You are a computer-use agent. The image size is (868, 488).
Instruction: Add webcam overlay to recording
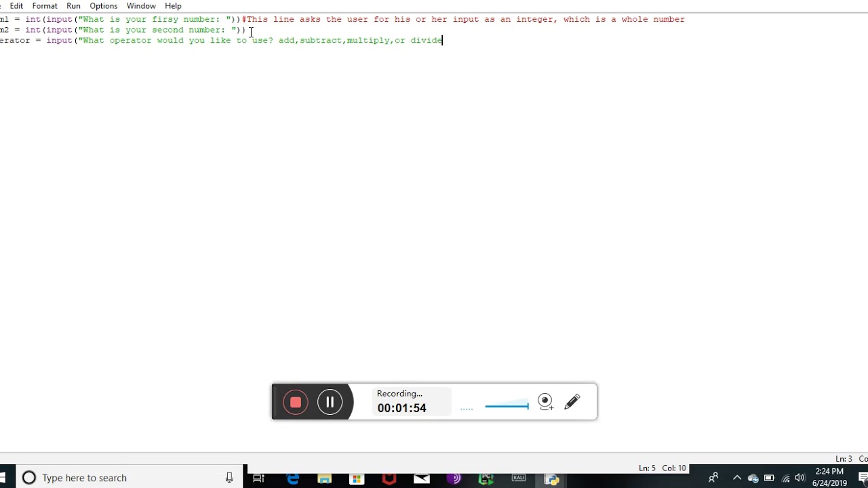click(545, 402)
